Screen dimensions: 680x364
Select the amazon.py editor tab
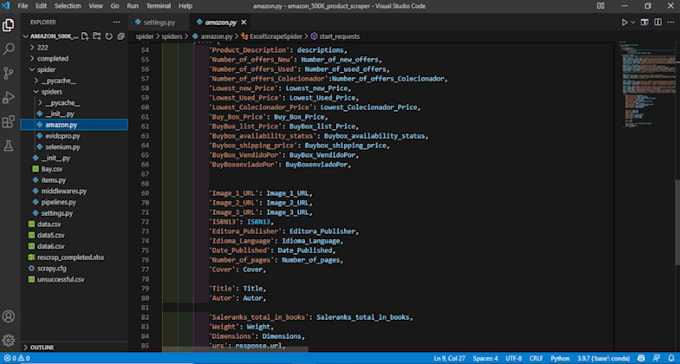point(221,22)
